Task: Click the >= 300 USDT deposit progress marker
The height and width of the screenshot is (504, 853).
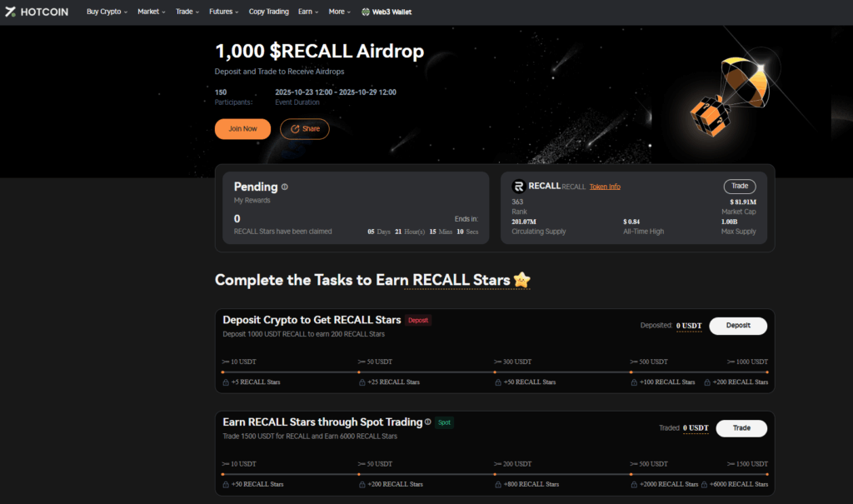Action: coord(495,372)
